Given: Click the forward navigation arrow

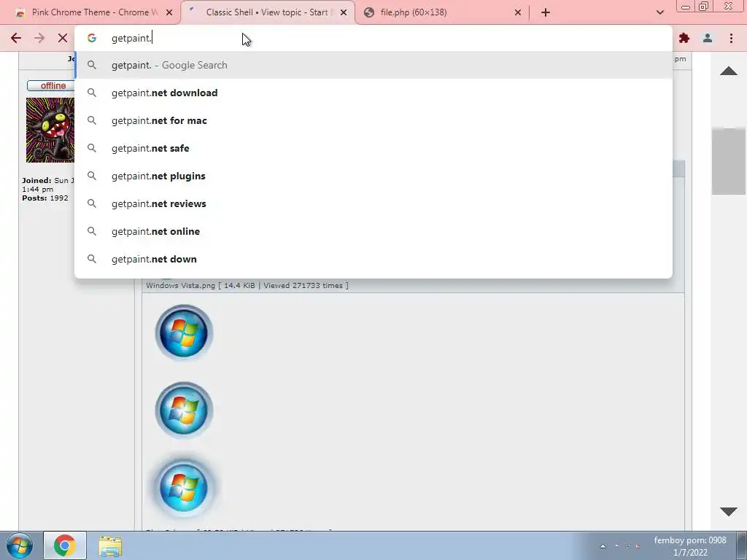Looking at the screenshot, I should tap(39, 38).
